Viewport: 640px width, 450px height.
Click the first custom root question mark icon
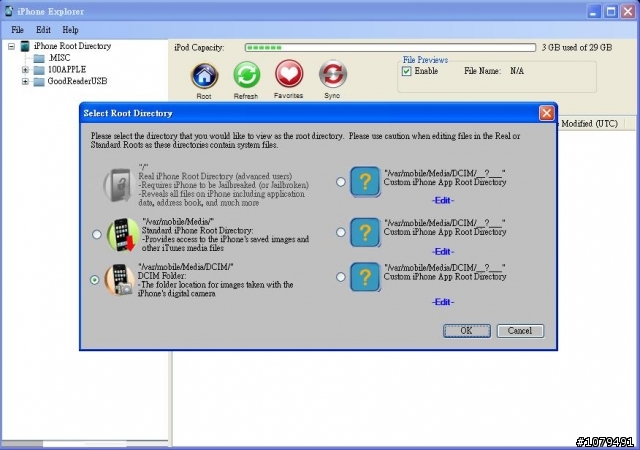coord(365,181)
